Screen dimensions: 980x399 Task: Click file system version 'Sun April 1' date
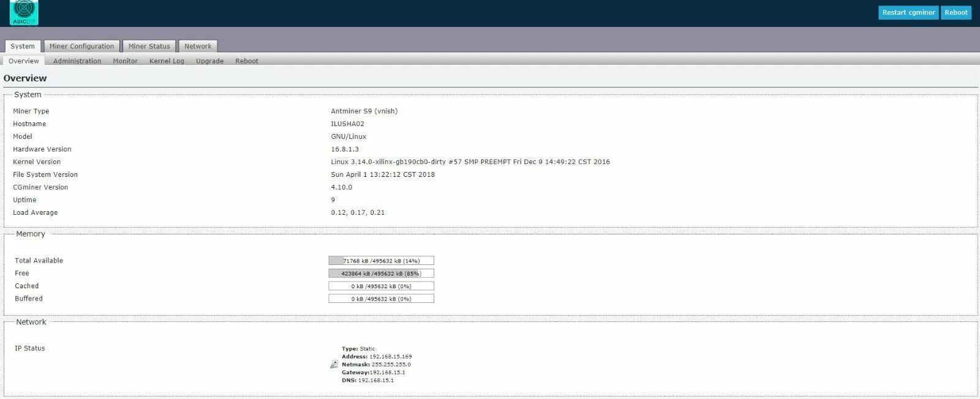[x=383, y=174]
